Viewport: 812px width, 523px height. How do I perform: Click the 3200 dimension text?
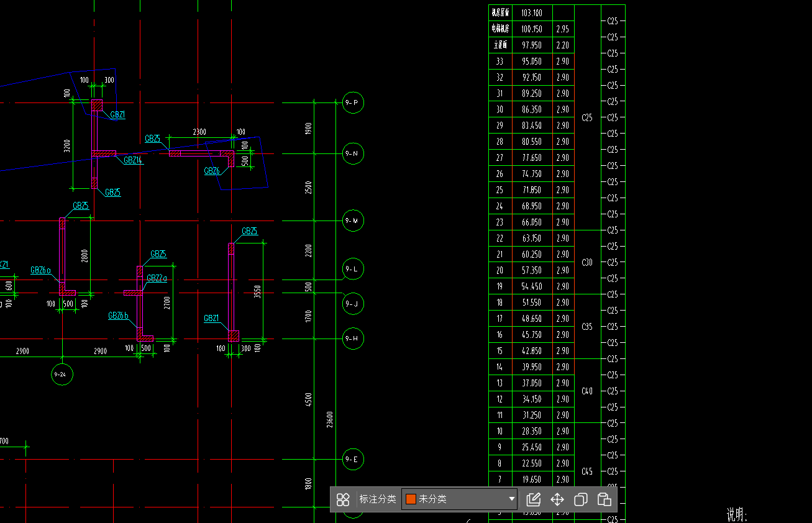[66, 146]
